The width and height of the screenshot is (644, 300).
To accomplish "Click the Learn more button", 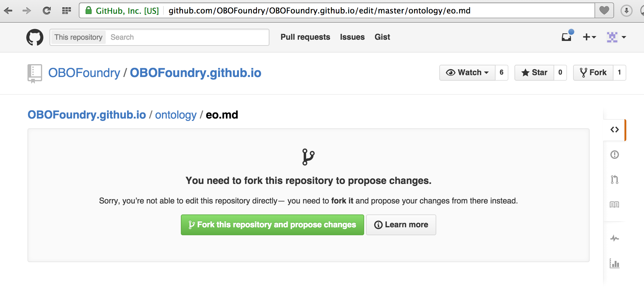I will pyautogui.click(x=401, y=225).
